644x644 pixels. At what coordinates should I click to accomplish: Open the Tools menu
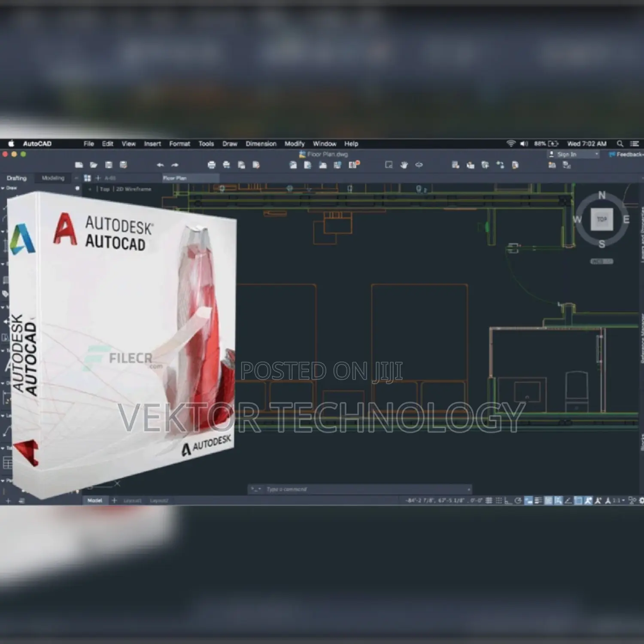tap(206, 144)
